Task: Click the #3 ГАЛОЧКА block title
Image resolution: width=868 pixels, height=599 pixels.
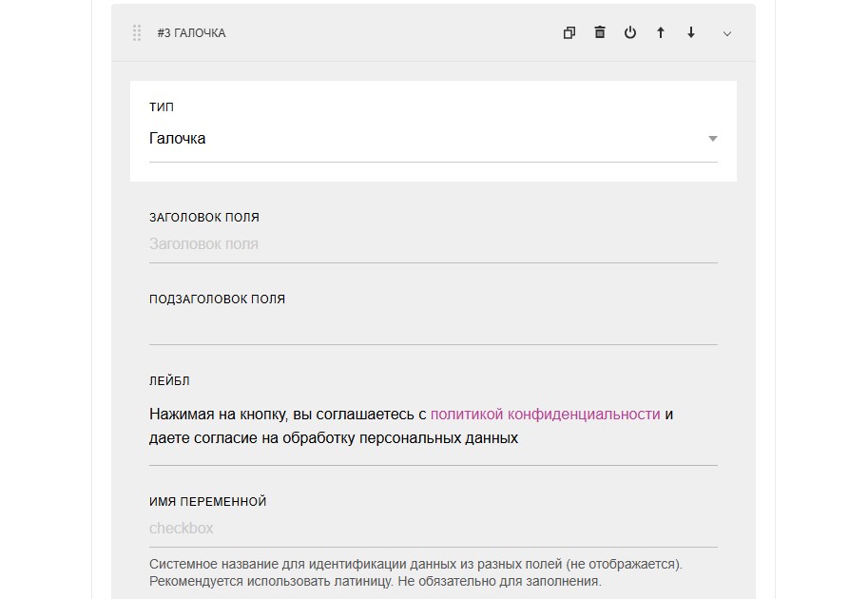Action: (191, 33)
